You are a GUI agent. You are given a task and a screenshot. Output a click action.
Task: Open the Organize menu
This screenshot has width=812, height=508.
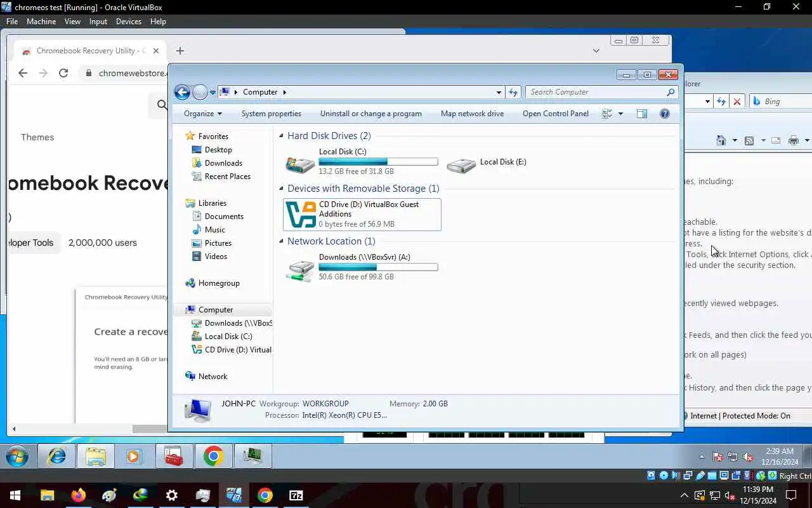click(203, 114)
